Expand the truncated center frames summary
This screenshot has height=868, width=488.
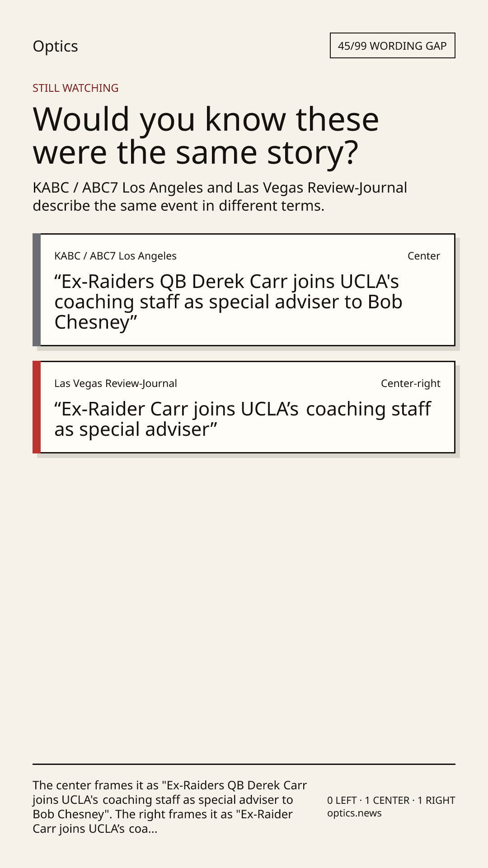pyautogui.click(x=170, y=807)
